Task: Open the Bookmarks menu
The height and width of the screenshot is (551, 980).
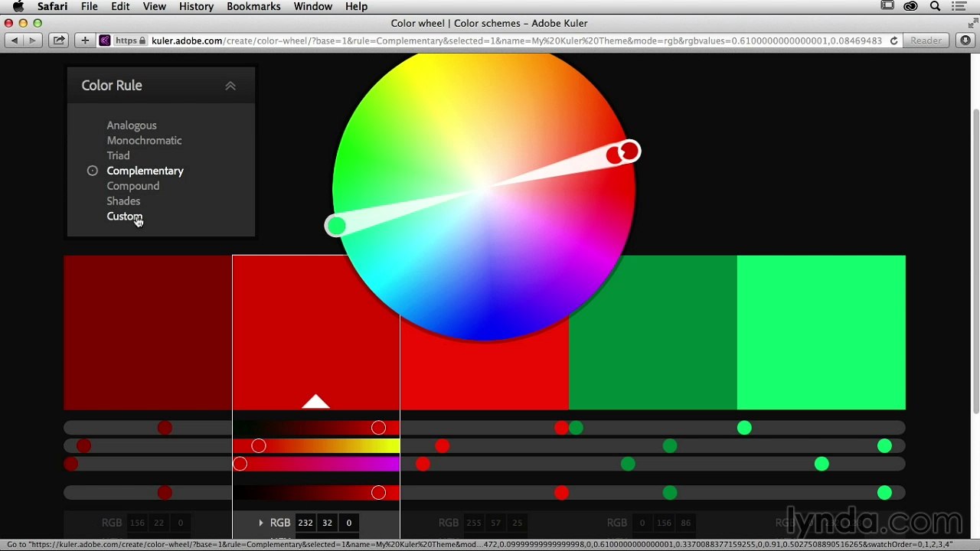Action: coord(253,6)
